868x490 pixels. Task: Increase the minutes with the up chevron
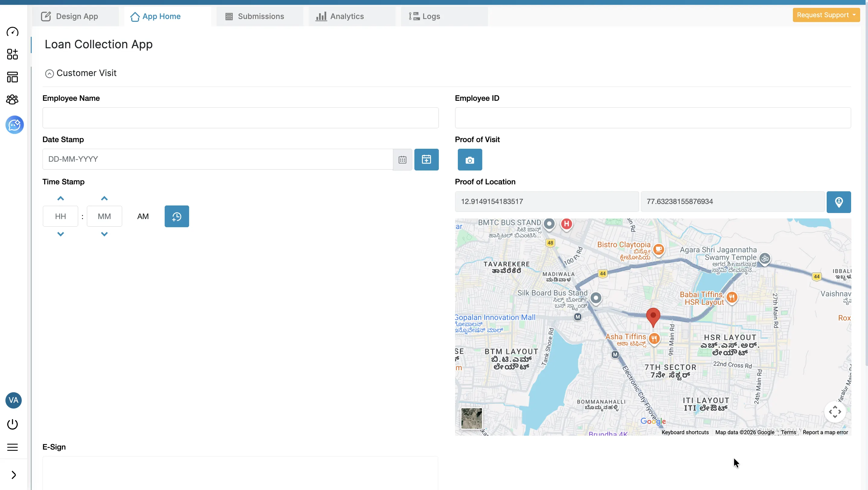[104, 198]
